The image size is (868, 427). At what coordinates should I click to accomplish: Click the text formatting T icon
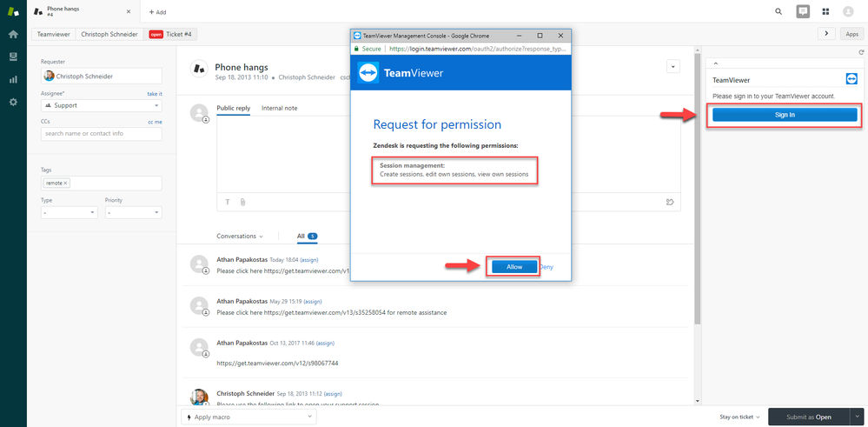tap(227, 202)
